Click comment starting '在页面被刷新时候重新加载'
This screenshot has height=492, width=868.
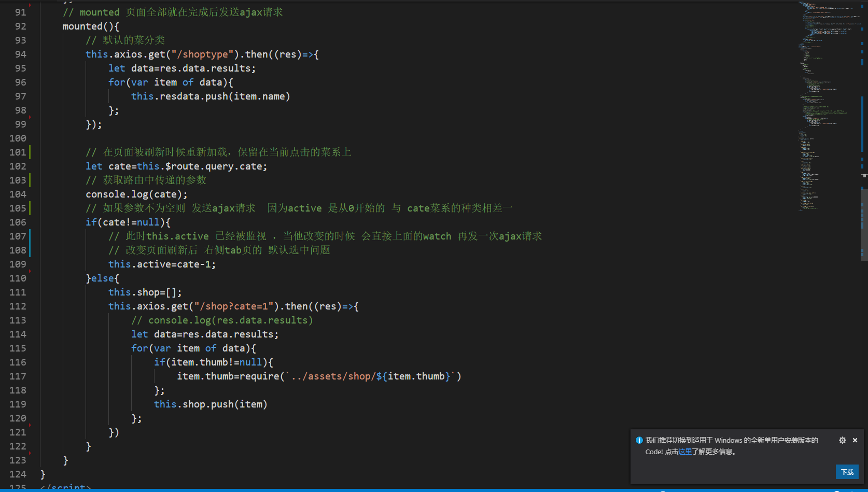218,152
